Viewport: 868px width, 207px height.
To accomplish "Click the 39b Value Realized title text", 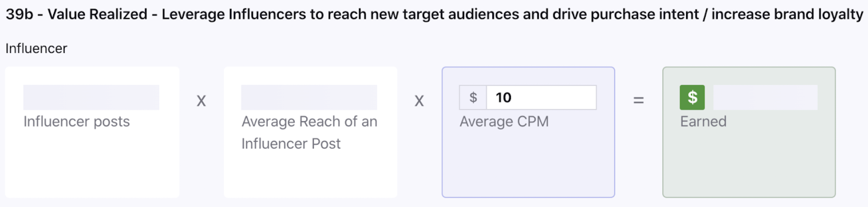I will (434, 14).
